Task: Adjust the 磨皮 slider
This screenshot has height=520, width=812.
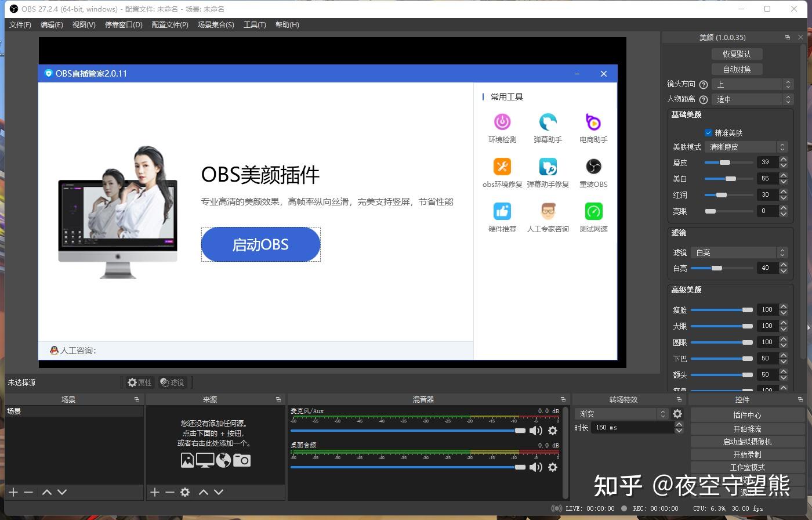Action: point(728,162)
